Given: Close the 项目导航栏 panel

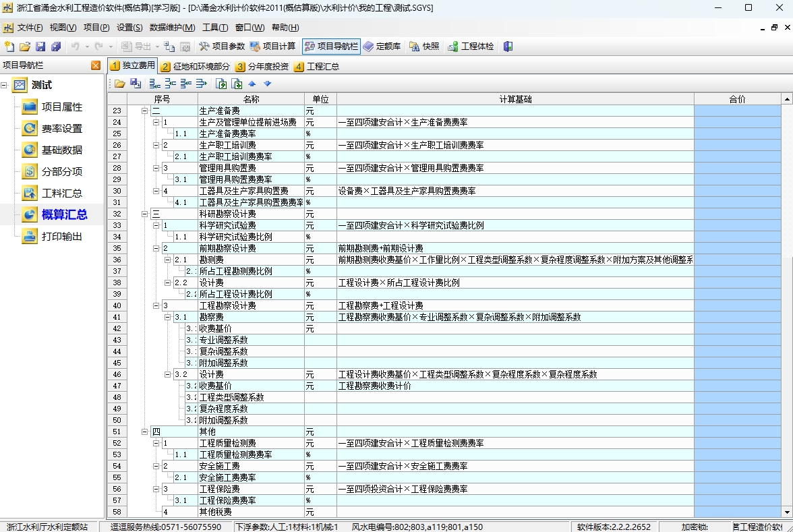Looking at the screenshot, I should tap(96, 65).
